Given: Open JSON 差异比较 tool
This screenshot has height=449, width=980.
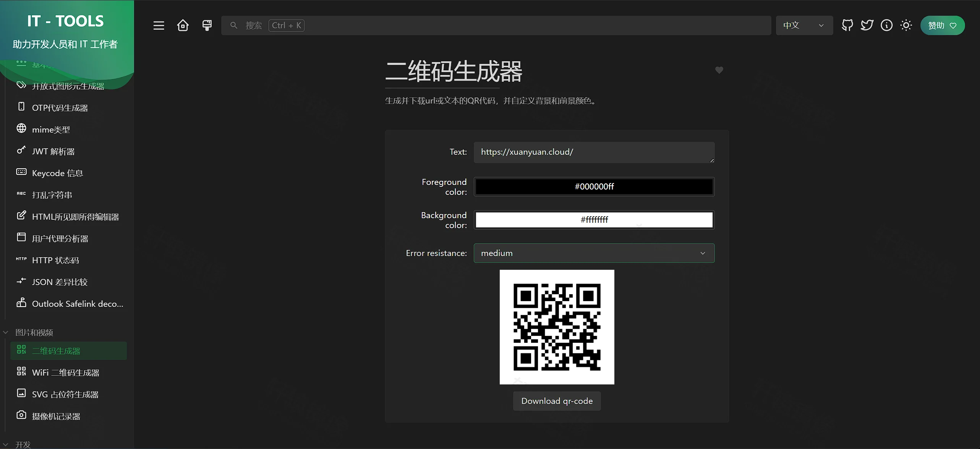Looking at the screenshot, I should click(x=68, y=282).
